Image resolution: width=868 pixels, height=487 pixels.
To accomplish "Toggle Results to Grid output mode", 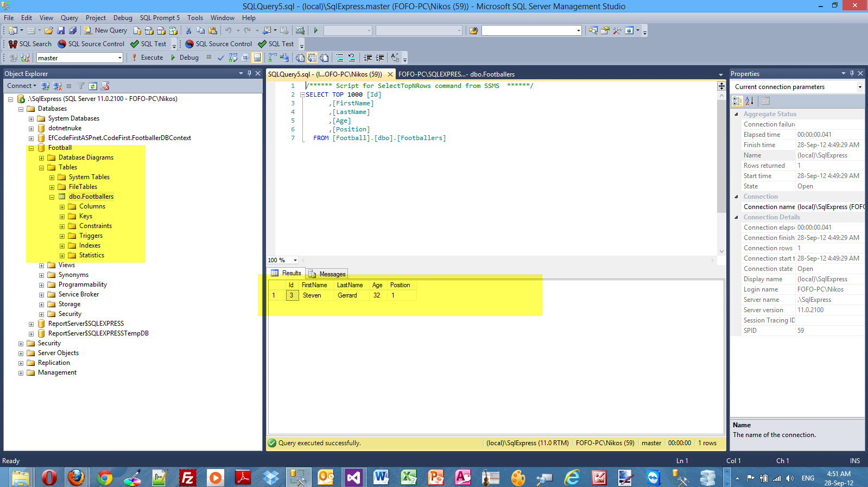I will pyautogui.click(x=312, y=58).
